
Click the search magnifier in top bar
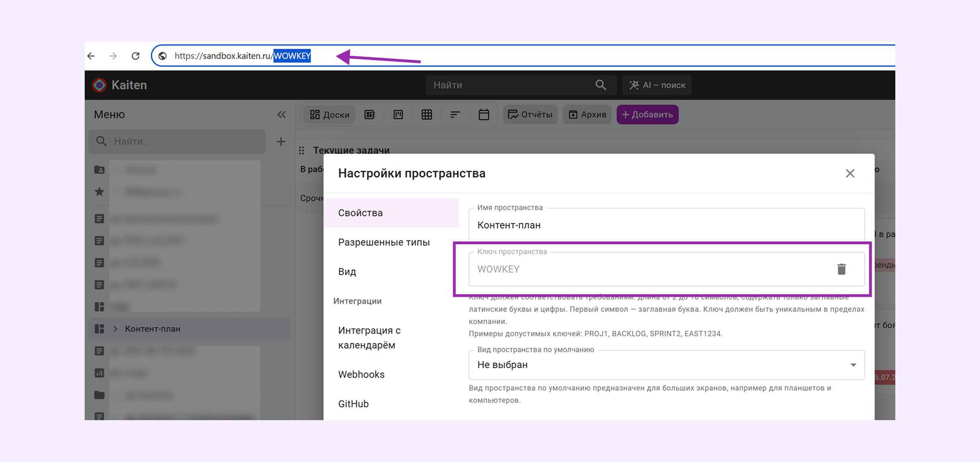(x=600, y=85)
